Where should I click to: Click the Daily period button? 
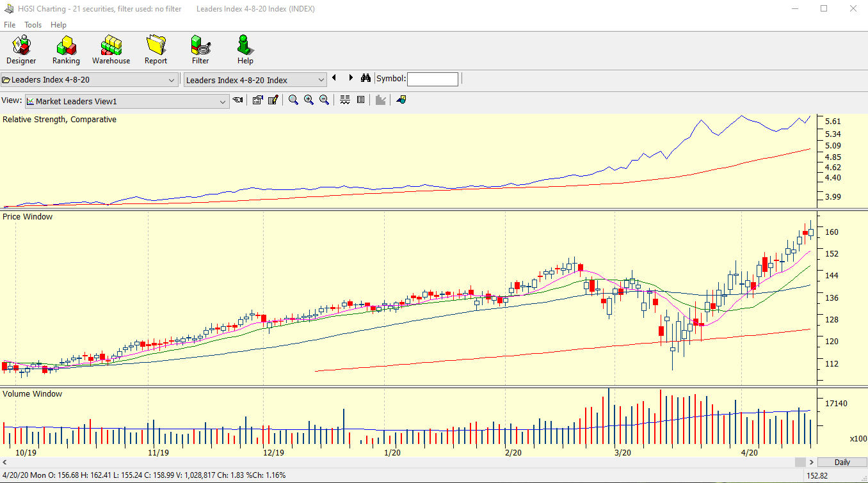[x=842, y=462]
